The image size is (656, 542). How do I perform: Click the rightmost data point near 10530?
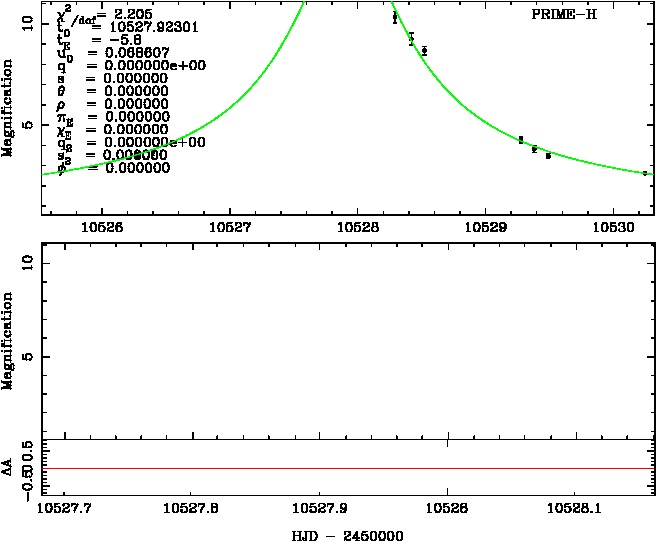[x=645, y=173]
